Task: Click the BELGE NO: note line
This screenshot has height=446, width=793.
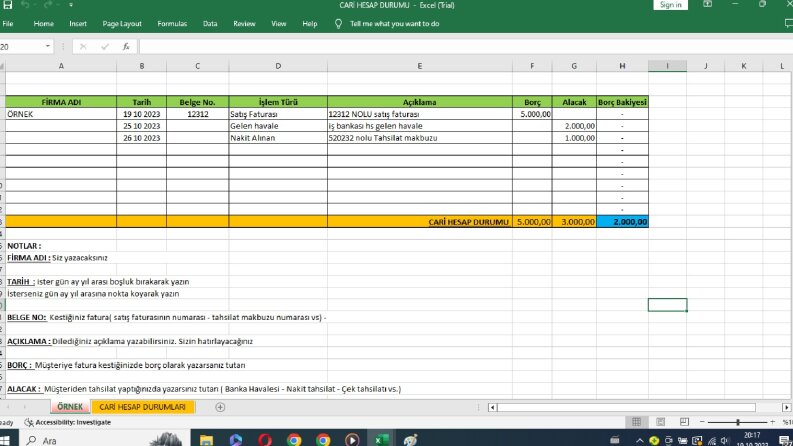Action: click(166, 317)
